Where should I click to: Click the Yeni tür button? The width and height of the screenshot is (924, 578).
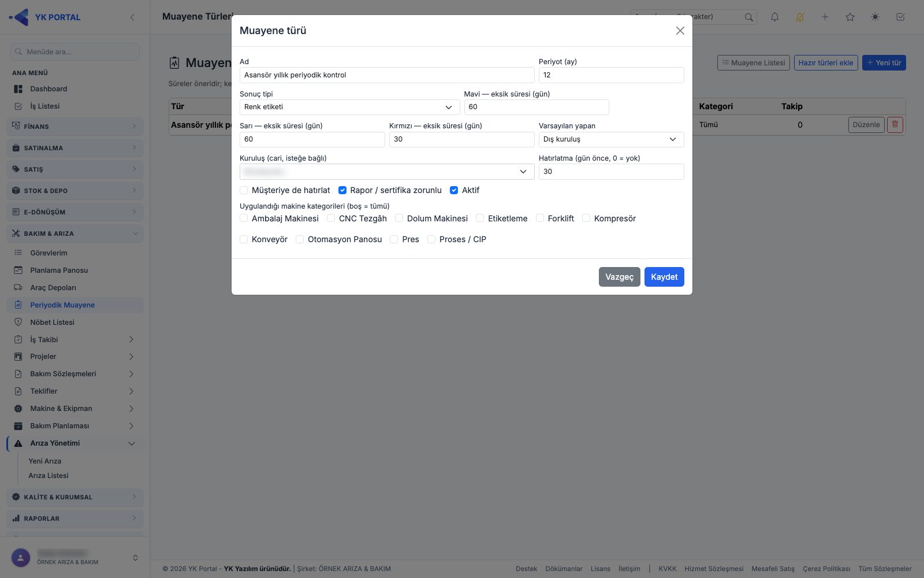[x=884, y=63]
